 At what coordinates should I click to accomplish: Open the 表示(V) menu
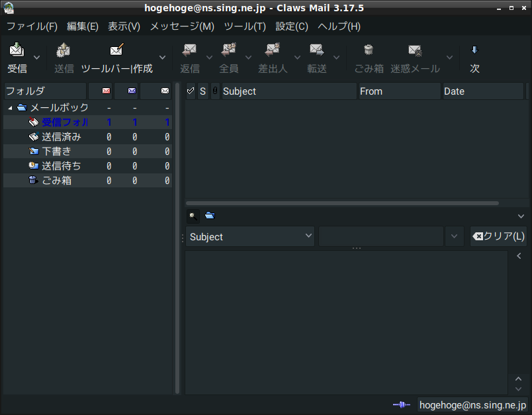124,26
